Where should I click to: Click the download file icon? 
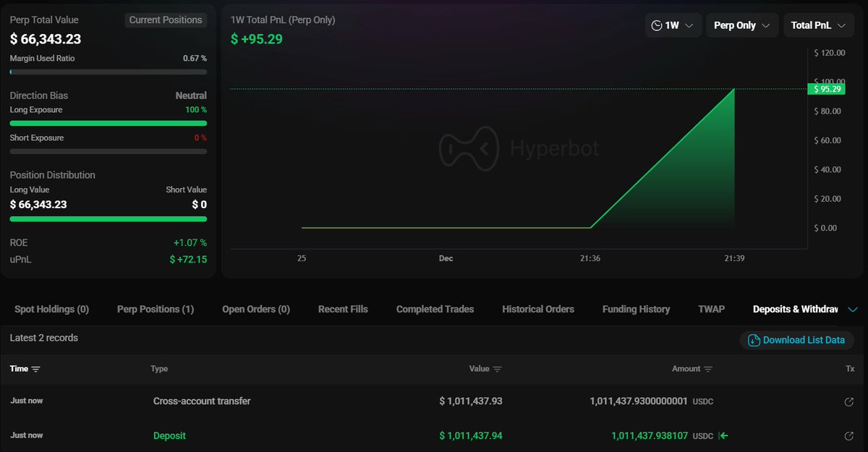tap(754, 340)
